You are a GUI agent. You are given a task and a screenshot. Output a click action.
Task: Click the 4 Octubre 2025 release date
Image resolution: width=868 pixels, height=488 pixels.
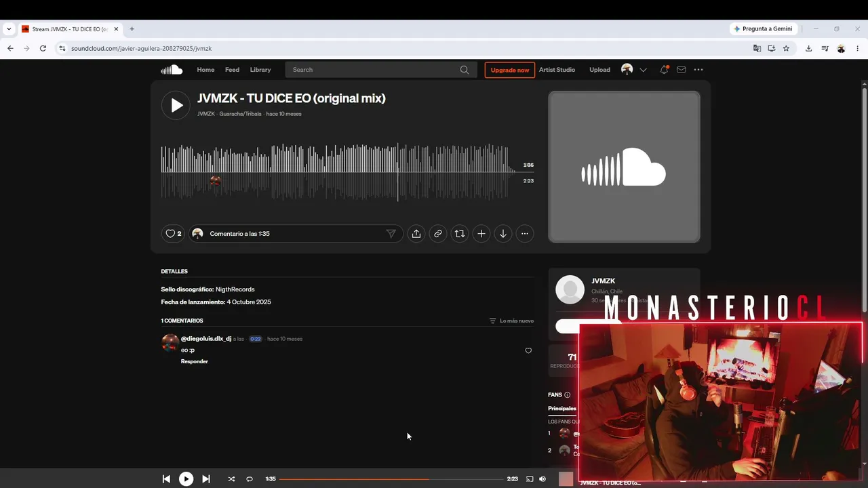click(249, 302)
